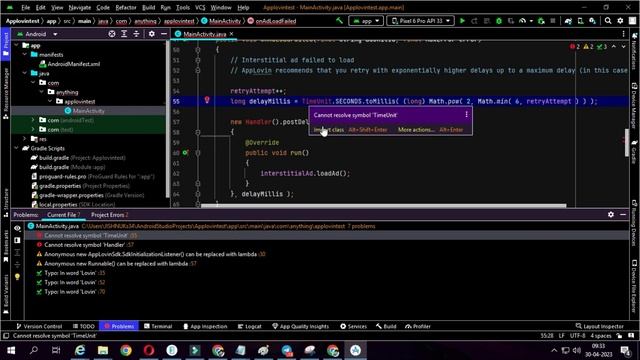Click More actions in error tooltip
The image size is (640, 360).
pyautogui.click(x=416, y=130)
